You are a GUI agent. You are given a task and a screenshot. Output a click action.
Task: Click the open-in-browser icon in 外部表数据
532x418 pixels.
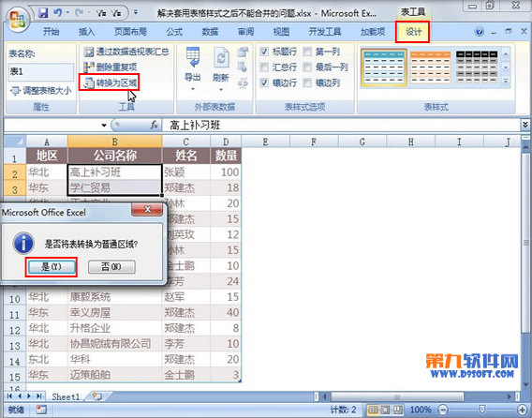[x=243, y=67]
